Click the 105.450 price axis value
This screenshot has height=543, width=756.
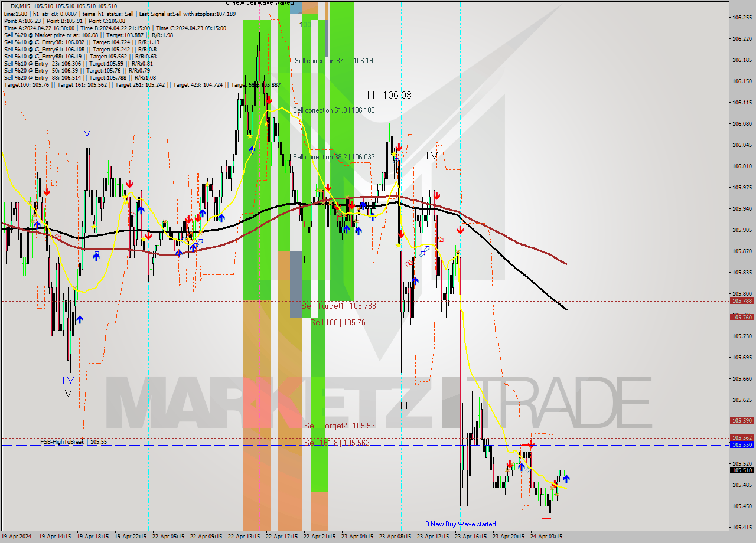click(742, 506)
